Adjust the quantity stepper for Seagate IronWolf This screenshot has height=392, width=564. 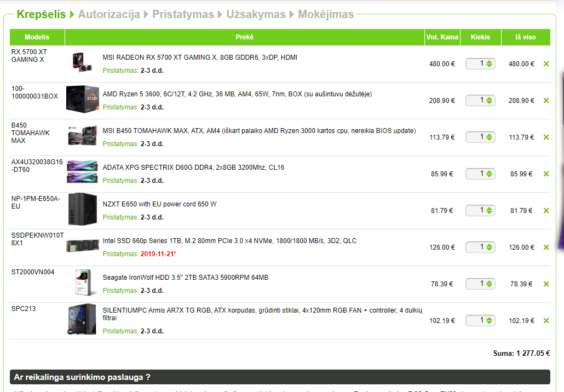pyautogui.click(x=489, y=284)
